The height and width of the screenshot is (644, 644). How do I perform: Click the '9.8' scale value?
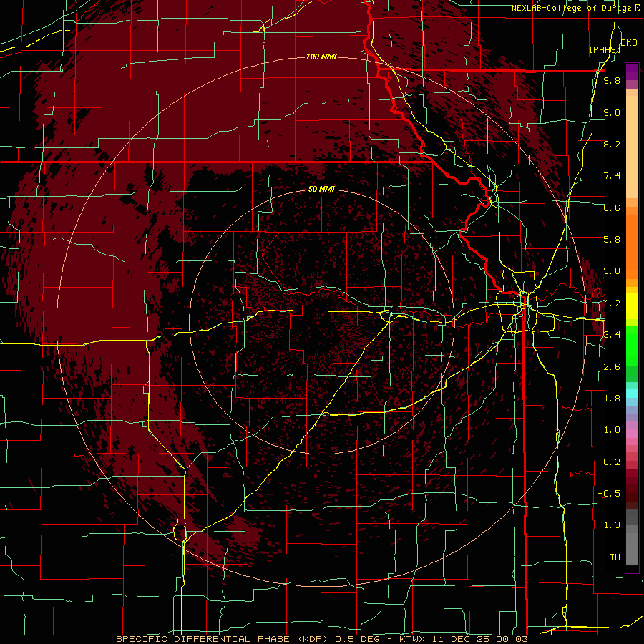pyautogui.click(x=612, y=80)
